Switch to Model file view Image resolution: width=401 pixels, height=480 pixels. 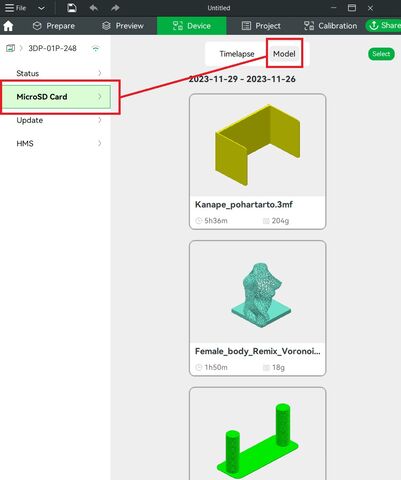pos(284,54)
